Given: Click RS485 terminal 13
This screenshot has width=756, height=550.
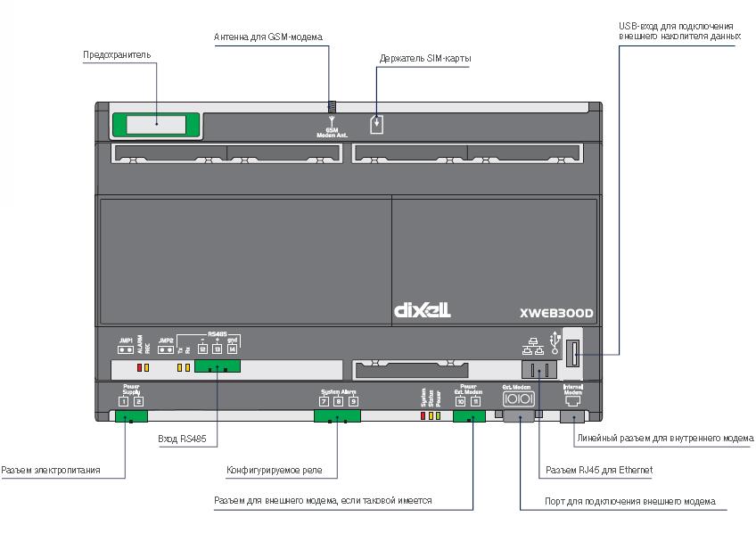Looking at the screenshot, I should [218, 349].
